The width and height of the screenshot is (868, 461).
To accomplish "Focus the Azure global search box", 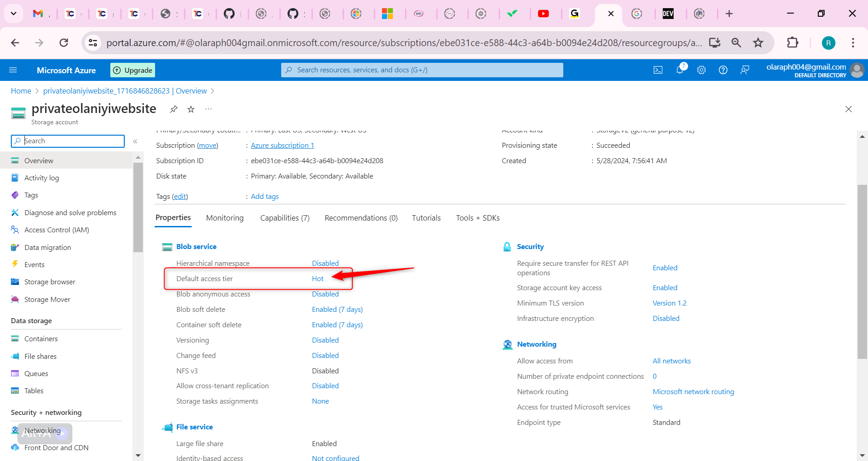I will tap(422, 70).
